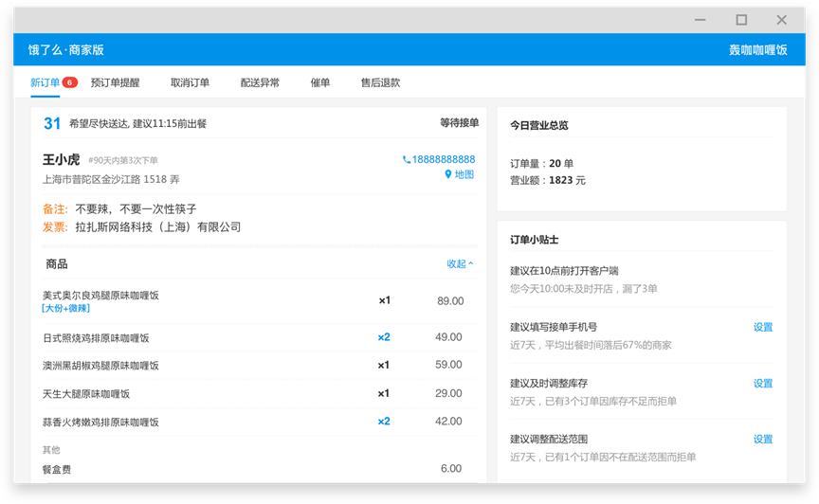Click 设置 for 建议调整配送范围
The width and height of the screenshot is (819, 504).
point(763,440)
